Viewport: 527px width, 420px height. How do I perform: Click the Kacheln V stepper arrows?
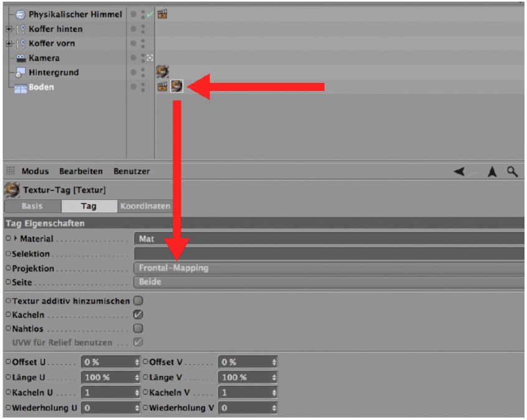[x=274, y=393]
